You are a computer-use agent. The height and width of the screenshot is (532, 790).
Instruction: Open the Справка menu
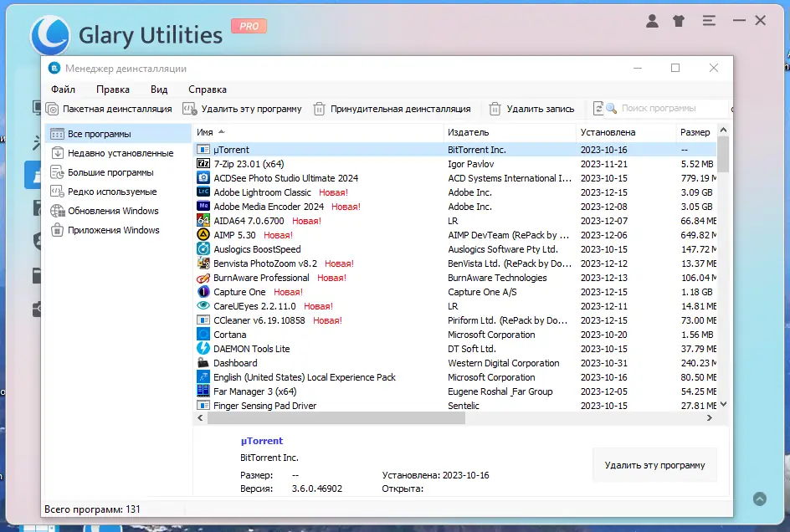207,89
